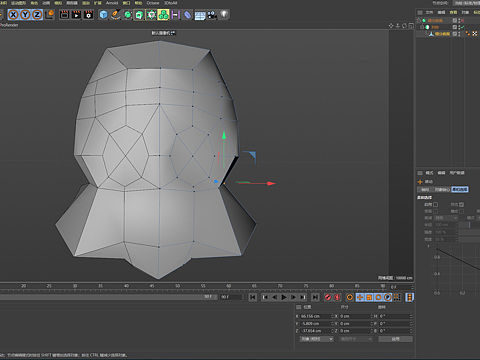Expand the second object's tree node
Screen dimensions: 480x360
click(x=422, y=27)
